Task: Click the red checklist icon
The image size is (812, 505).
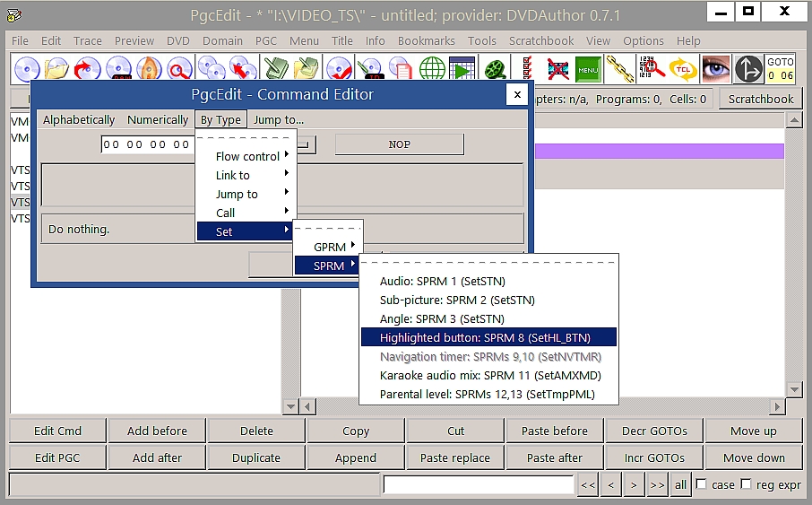Action: point(527,69)
